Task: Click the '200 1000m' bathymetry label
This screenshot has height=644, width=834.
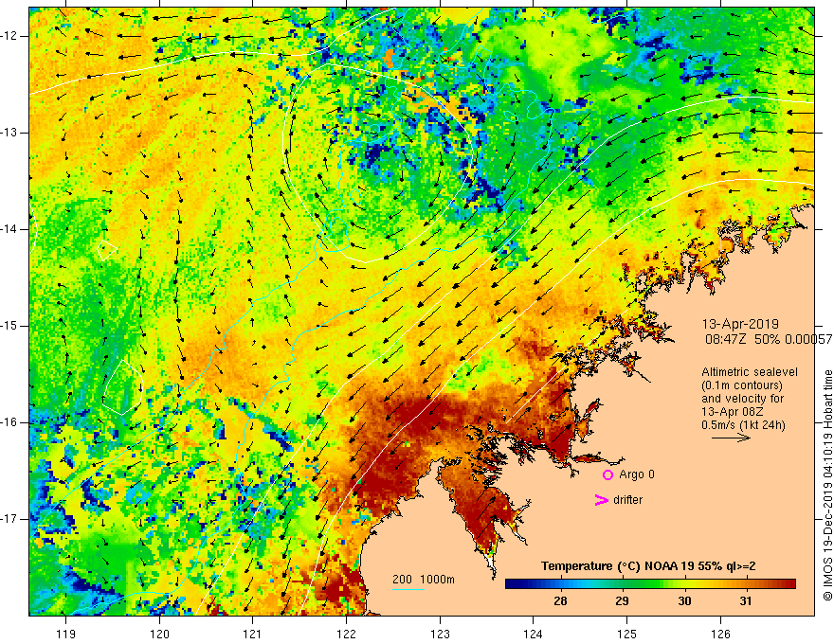Action: [424, 580]
